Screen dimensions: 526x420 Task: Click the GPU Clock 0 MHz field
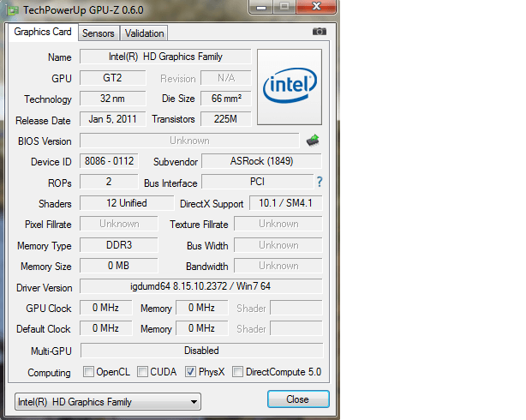pos(105,308)
